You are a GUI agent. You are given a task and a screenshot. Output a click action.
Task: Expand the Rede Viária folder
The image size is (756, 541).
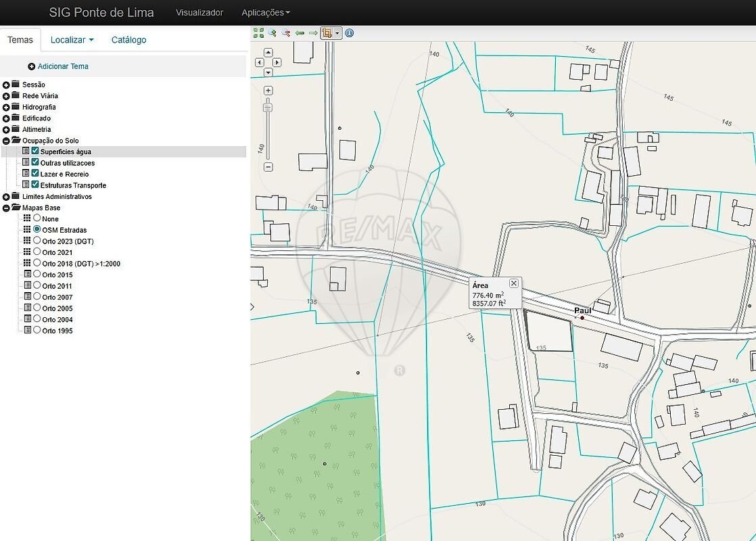(x=6, y=96)
